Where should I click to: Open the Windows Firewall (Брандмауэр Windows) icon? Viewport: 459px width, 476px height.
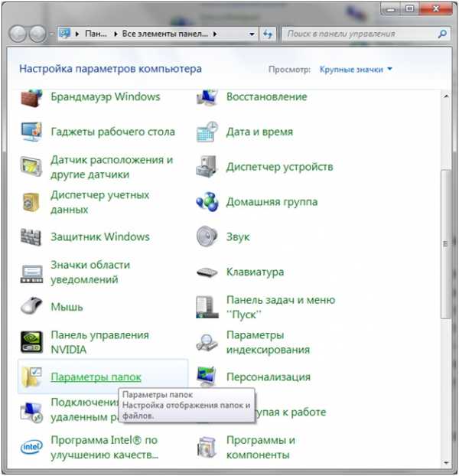31,99
